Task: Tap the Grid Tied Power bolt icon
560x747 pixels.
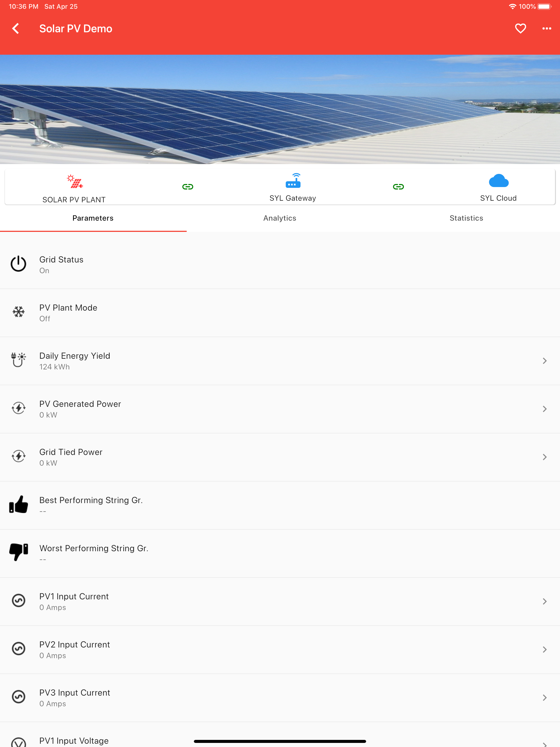Action: point(19,456)
